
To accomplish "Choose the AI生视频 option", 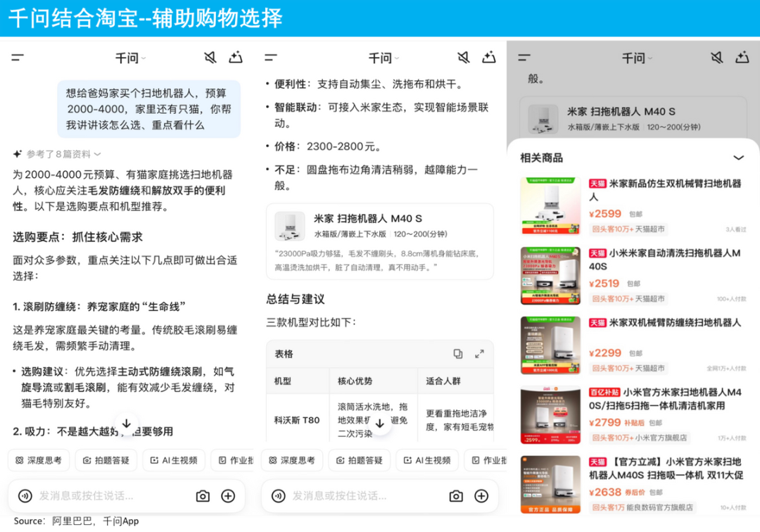I will click(173, 460).
